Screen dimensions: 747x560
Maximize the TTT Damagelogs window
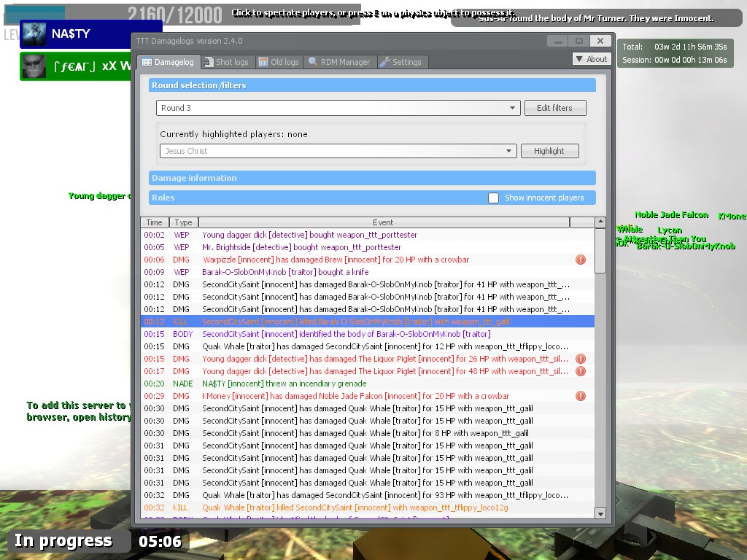coord(578,41)
